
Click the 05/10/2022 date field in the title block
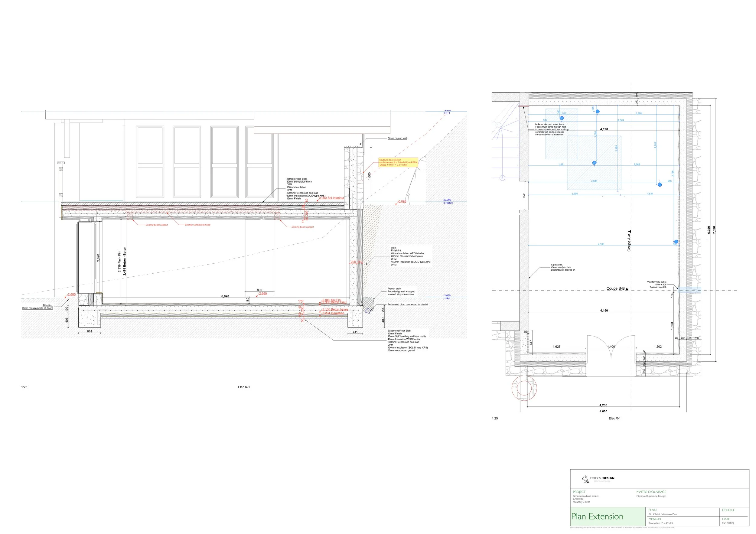(x=728, y=523)
